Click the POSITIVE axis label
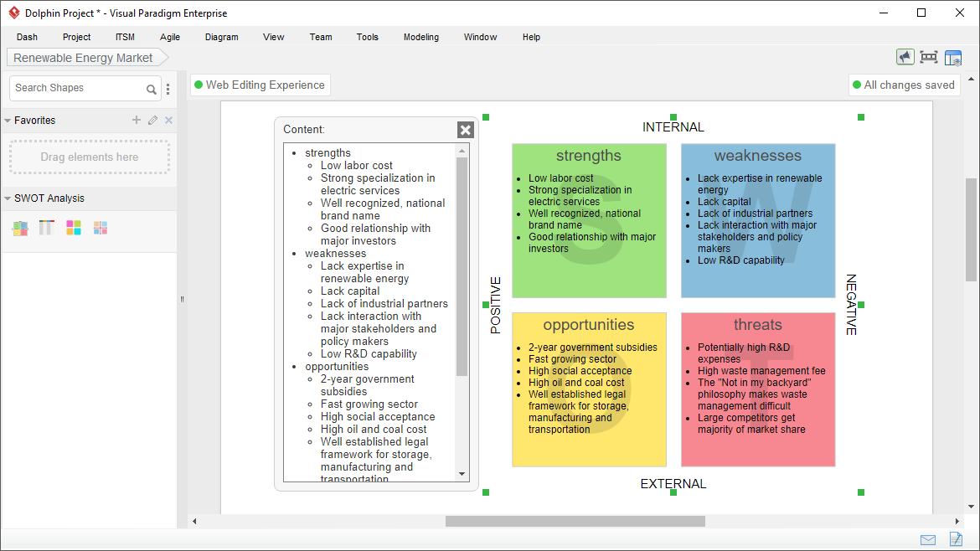Screen dimensions: 980x551 click(496, 305)
